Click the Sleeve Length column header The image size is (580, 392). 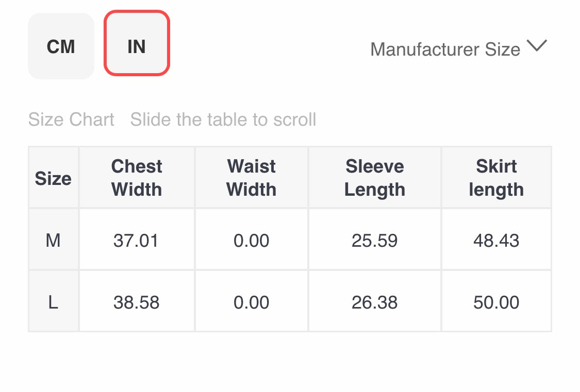coord(375,178)
